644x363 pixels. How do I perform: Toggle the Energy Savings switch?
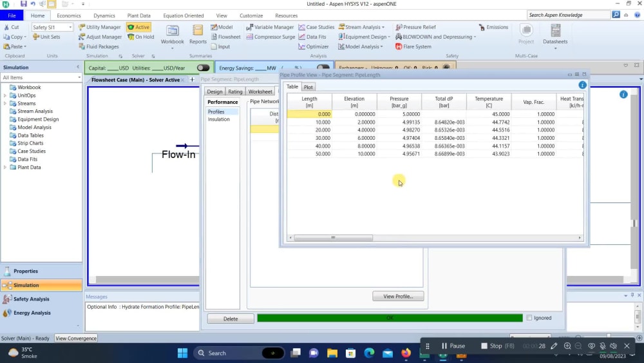323,68
